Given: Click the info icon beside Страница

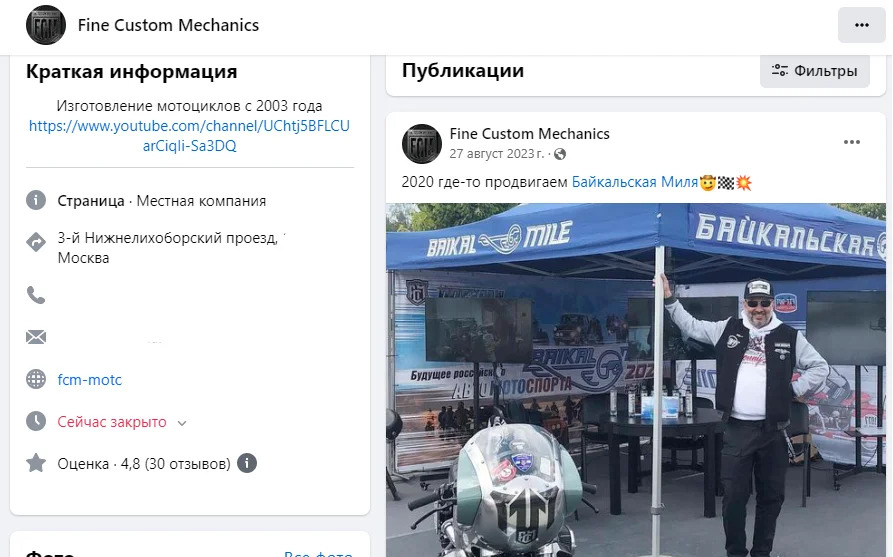Looking at the screenshot, I should [x=36, y=200].
